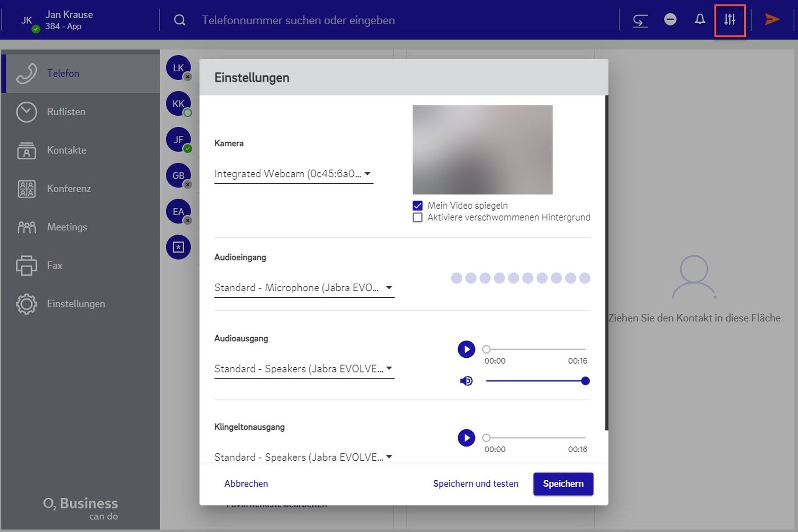The width and height of the screenshot is (798, 532).
Task: Open the audio/video settings sliders icon
Action: (729, 20)
